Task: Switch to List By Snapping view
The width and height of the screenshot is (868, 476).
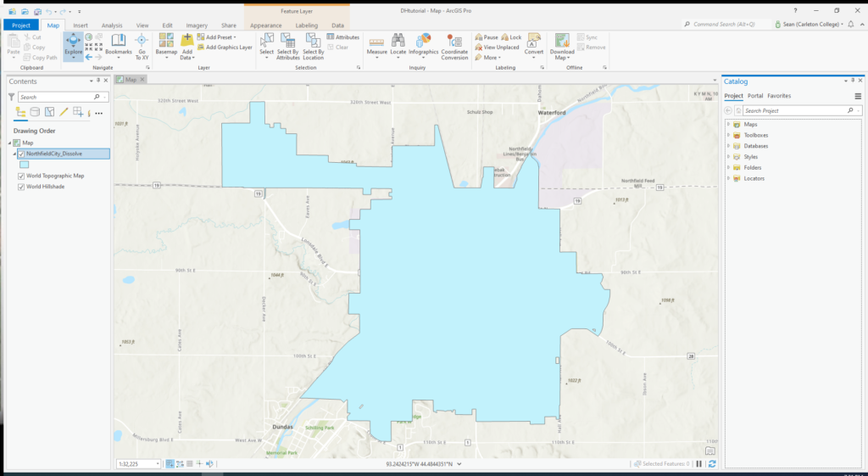Action: tap(78, 112)
